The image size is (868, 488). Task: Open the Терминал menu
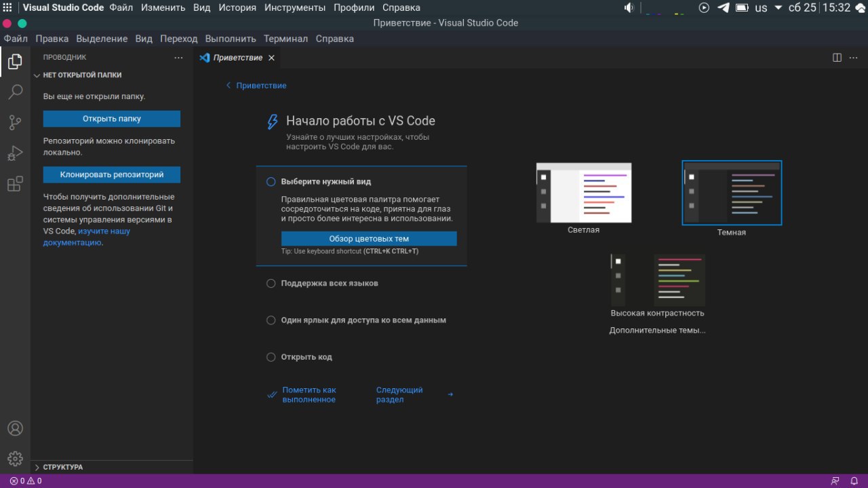pos(285,39)
